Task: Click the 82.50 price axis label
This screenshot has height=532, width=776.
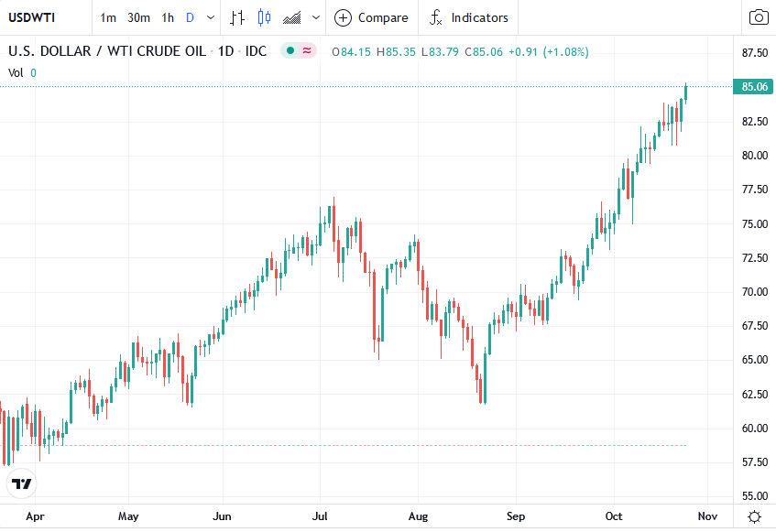Action: [x=755, y=122]
